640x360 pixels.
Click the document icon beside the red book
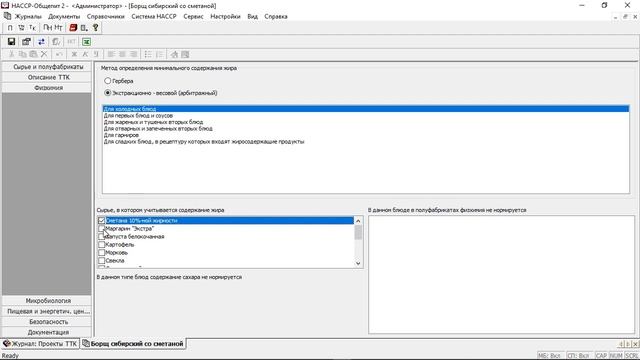[x=84, y=28]
